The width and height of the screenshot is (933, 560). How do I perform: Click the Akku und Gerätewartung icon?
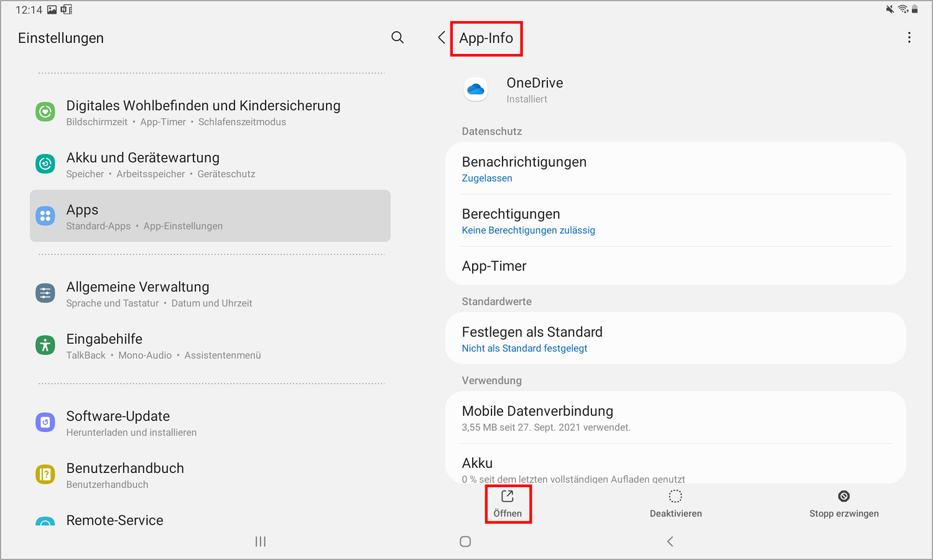point(45,164)
